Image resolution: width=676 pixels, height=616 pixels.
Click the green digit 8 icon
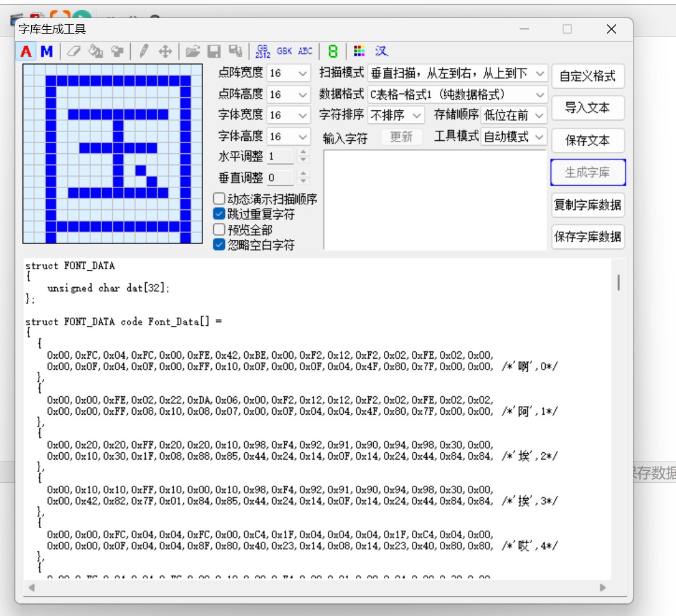tap(333, 51)
